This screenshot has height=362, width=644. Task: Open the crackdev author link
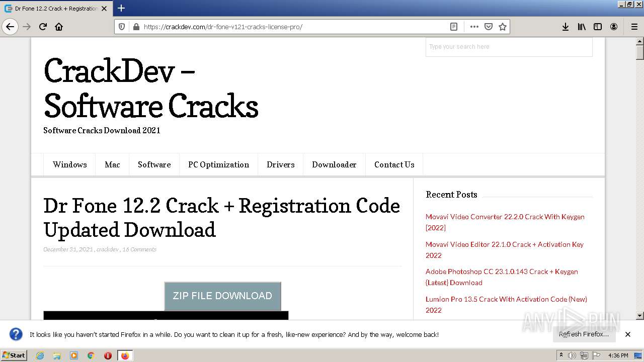point(107,249)
